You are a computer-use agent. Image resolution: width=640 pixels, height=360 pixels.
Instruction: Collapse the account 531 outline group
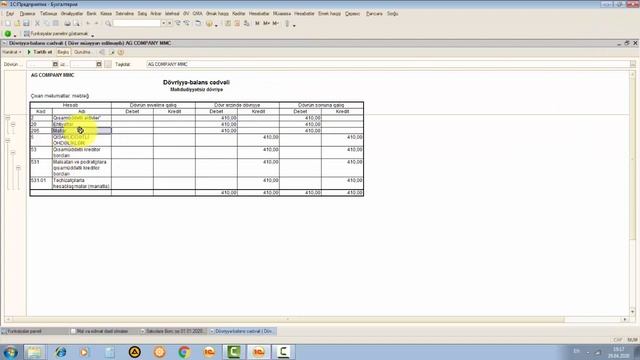[x=18, y=168]
